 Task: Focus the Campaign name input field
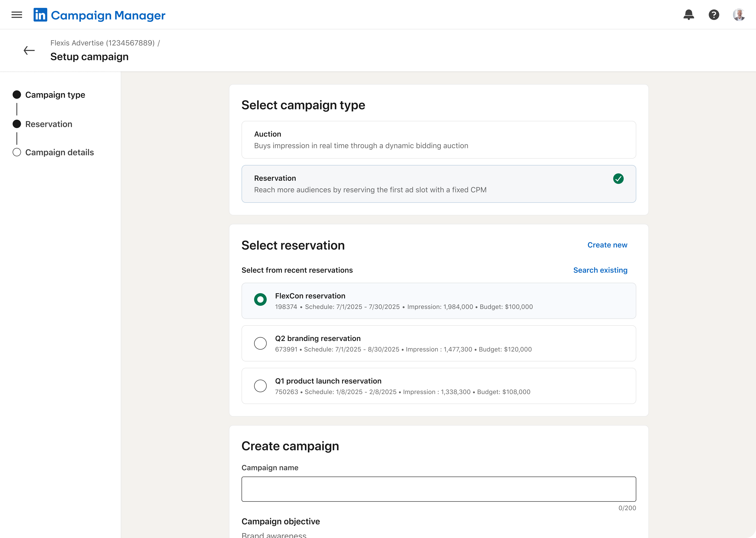point(438,489)
